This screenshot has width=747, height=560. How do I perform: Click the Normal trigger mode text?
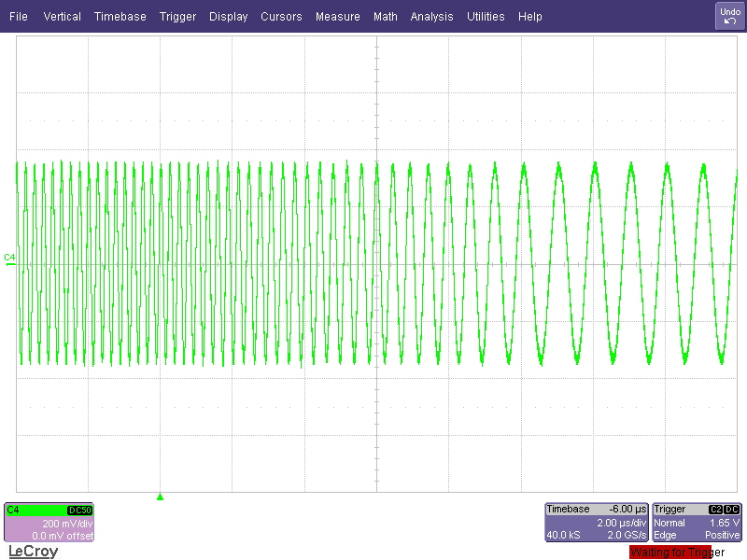click(669, 523)
